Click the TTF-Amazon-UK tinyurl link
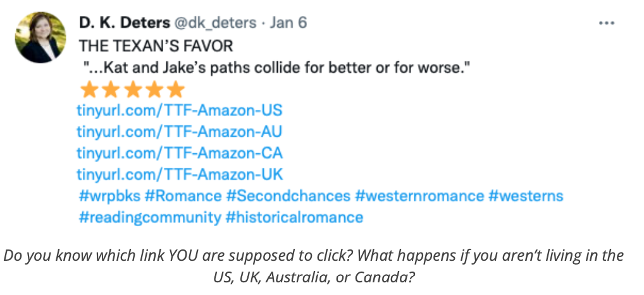Image resolution: width=644 pixels, height=295 pixels. [179, 174]
